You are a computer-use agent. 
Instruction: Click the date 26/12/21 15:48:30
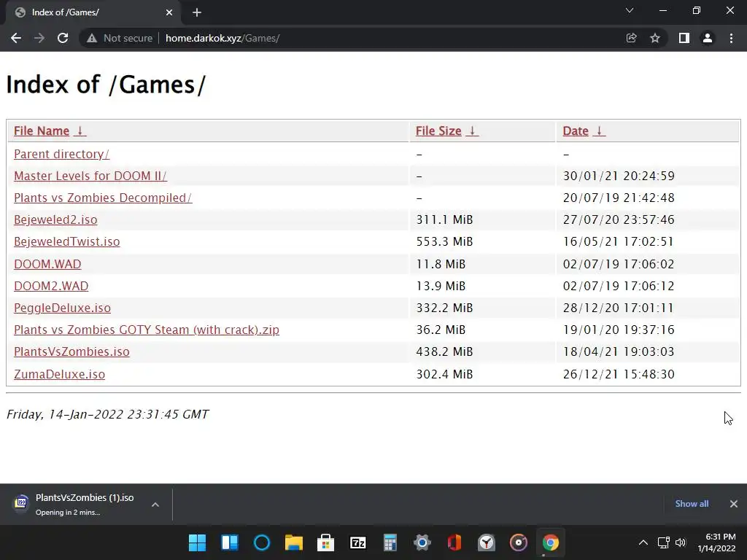[x=619, y=374]
